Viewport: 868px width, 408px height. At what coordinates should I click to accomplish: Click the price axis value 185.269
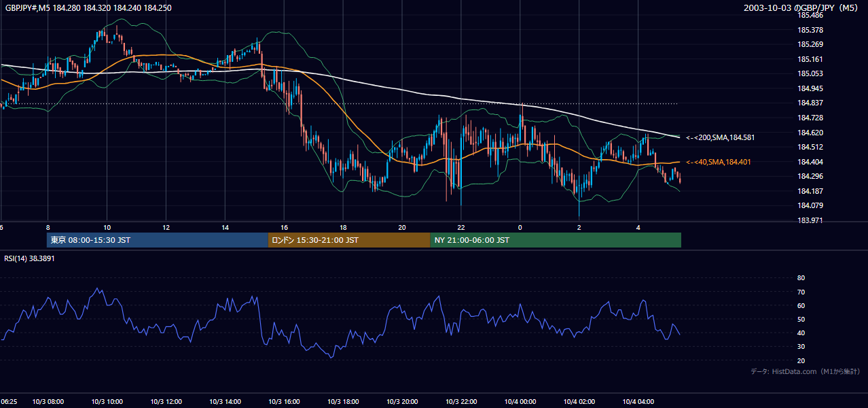[x=810, y=45]
